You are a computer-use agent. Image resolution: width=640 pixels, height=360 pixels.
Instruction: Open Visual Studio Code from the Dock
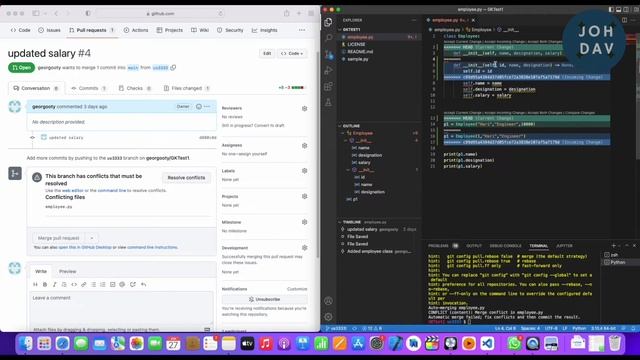pyautogui.click(x=487, y=344)
